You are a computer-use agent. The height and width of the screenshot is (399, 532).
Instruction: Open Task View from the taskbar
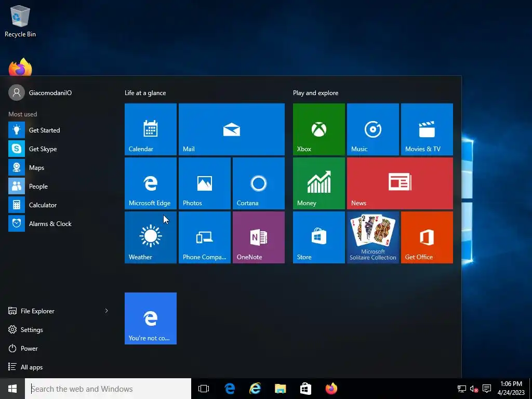204,389
